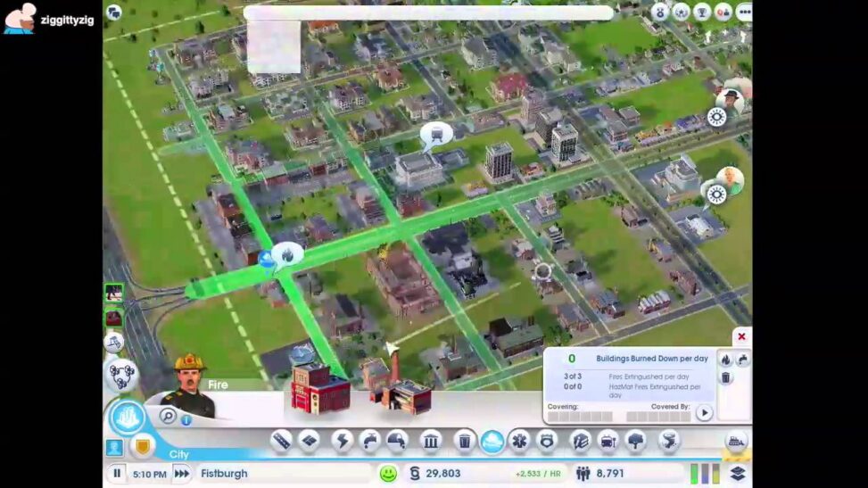Select the Bulldozer demolish tool
This screenshot has height=488, width=868.
coord(736,442)
